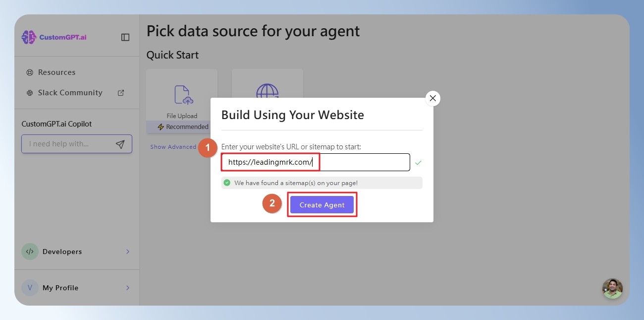Image resolution: width=644 pixels, height=320 pixels.
Task: Click the Slack Community hash icon
Action: 30,93
